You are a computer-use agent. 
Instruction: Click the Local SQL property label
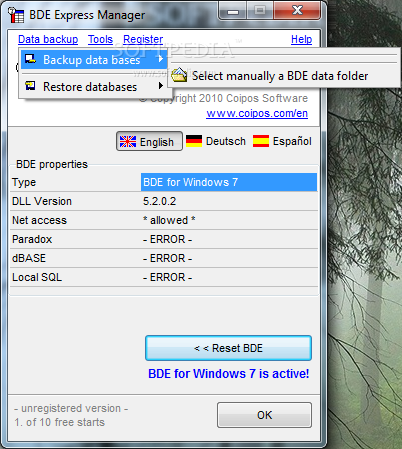coord(37,277)
